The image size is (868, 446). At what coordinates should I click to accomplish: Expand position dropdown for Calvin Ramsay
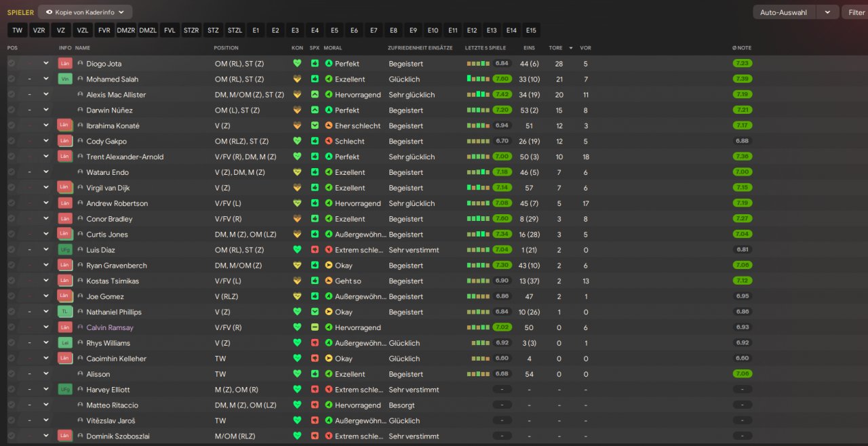click(x=46, y=327)
